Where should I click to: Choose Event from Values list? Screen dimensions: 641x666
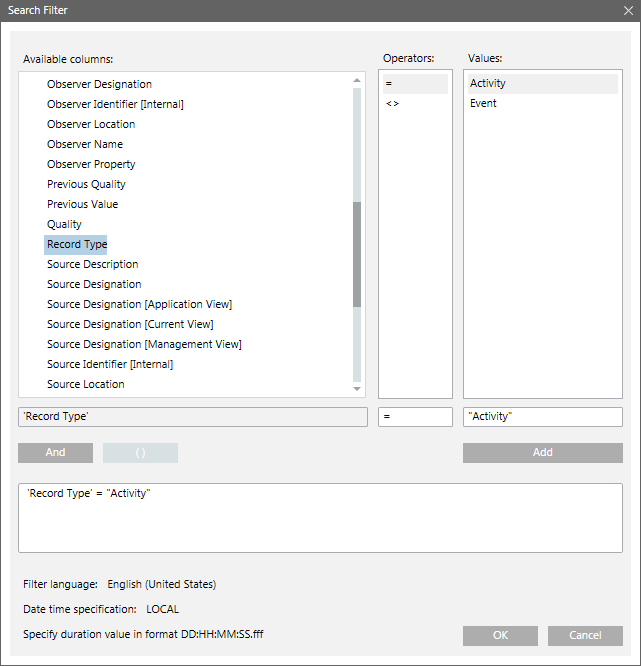coord(483,103)
